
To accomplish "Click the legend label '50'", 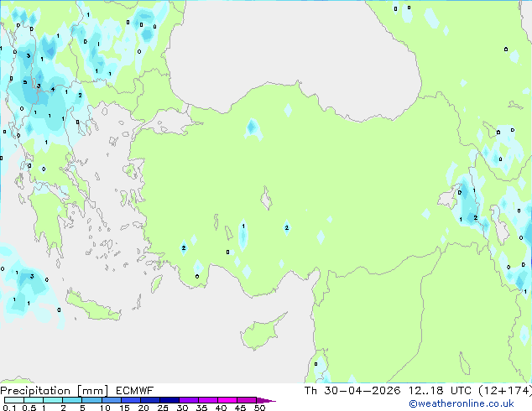I will pyautogui.click(x=259, y=408).
